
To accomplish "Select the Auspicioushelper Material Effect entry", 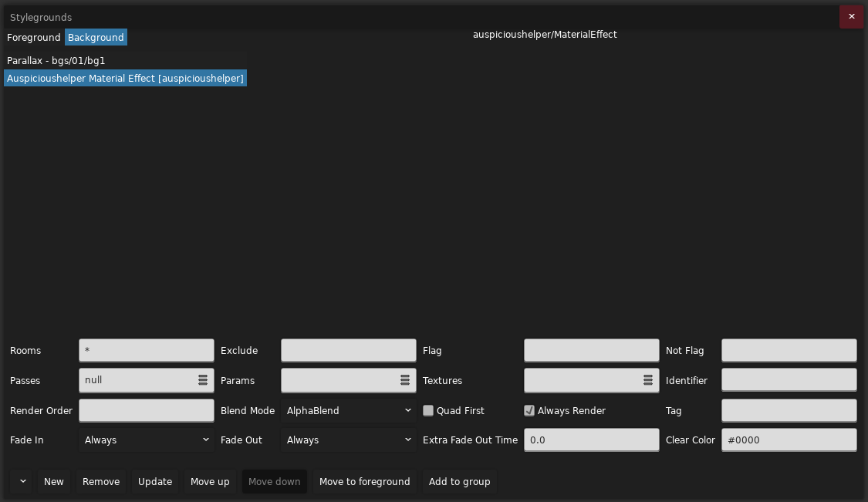I will click(x=125, y=79).
